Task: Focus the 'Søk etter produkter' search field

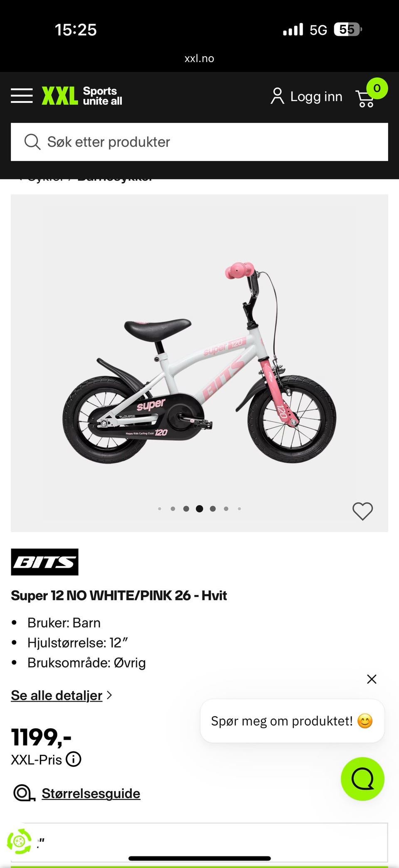Action: click(x=199, y=142)
